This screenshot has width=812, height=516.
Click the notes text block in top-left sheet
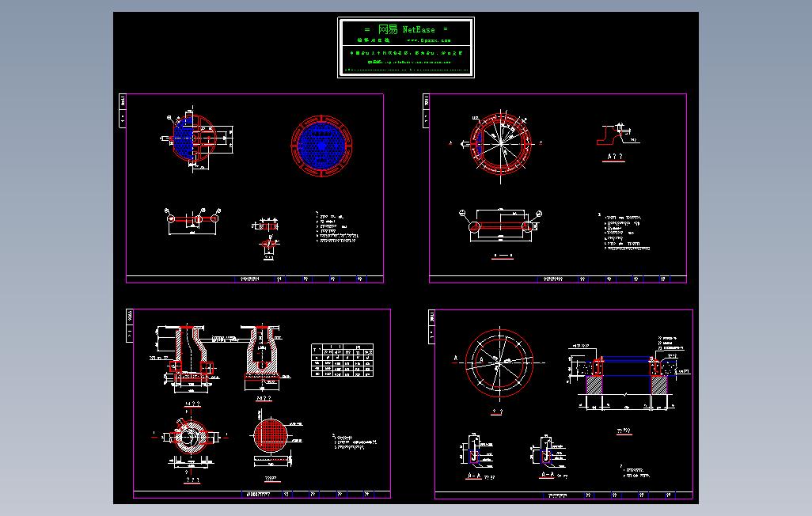tap(337, 227)
